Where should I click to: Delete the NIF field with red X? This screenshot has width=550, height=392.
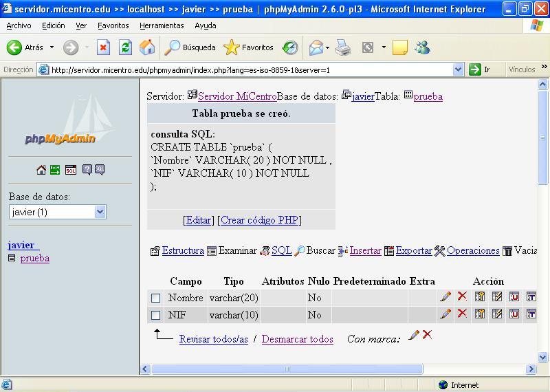(x=462, y=314)
